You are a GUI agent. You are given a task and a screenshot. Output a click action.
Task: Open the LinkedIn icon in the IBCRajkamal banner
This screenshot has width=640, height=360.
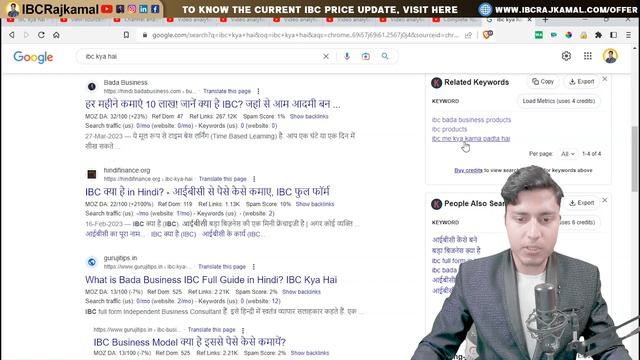point(144,9)
